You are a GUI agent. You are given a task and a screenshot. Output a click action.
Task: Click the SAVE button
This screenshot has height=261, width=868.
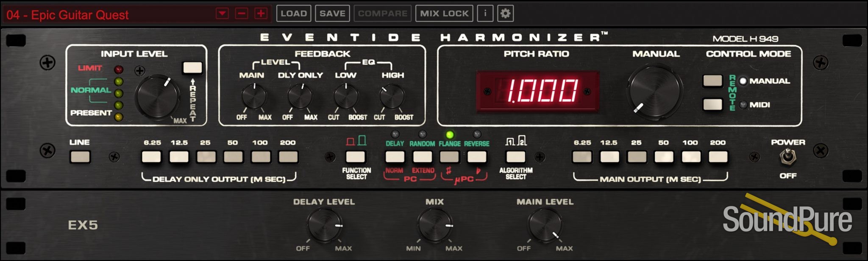pos(332,14)
